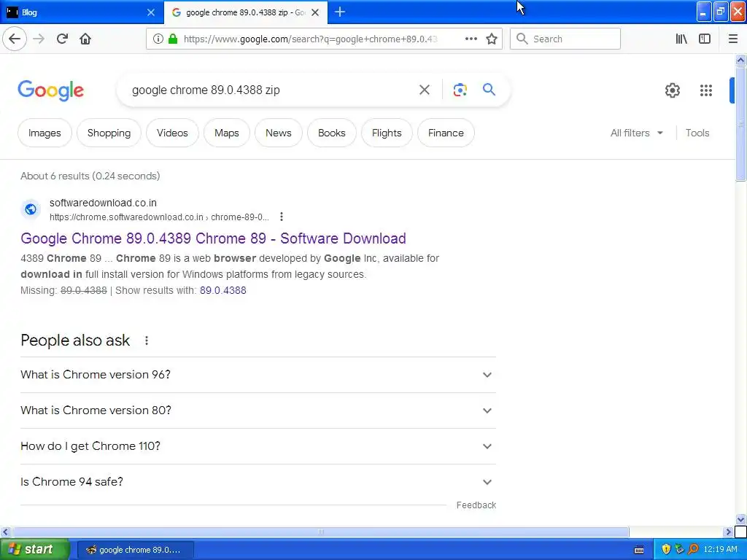
Task: Click the forward navigation arrow
Action: point(39,39)
